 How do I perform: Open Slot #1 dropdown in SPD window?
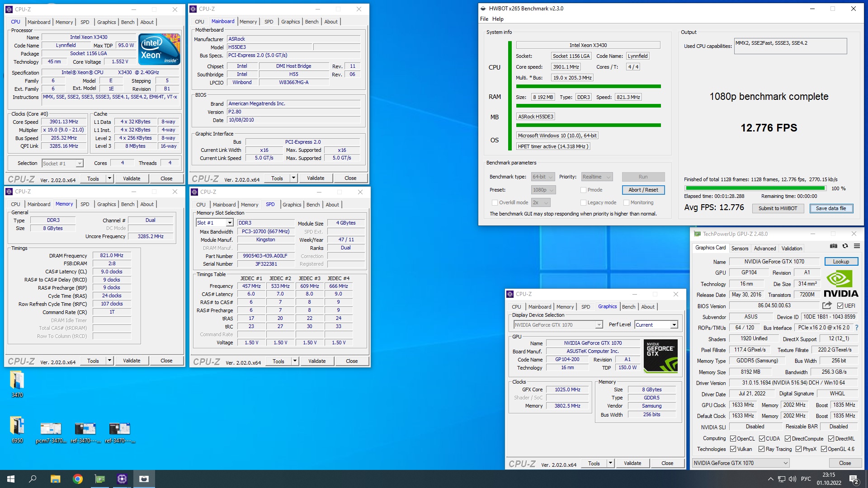click(x=214, y=223)
